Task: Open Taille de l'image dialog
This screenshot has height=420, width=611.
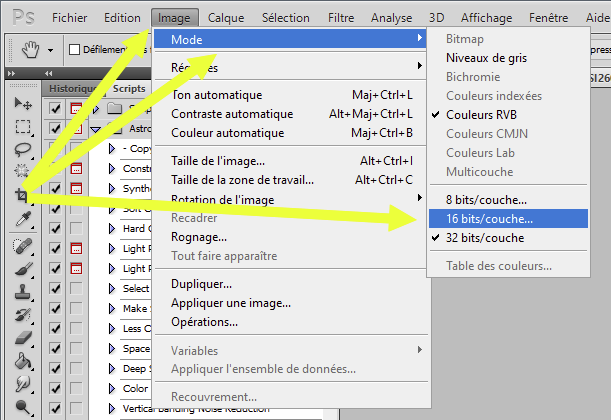Action: pyautogui.click(x=291, y=161)
